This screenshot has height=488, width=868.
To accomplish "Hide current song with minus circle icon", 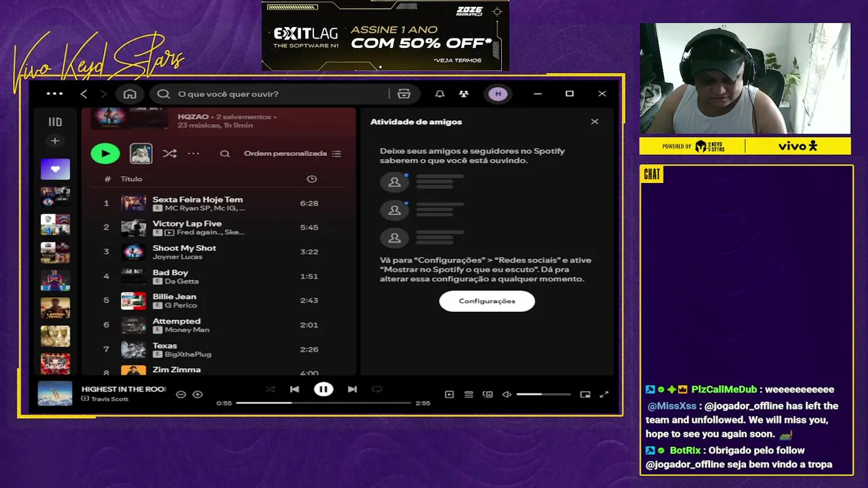I will pyautogui.click(x=180, y=394).
